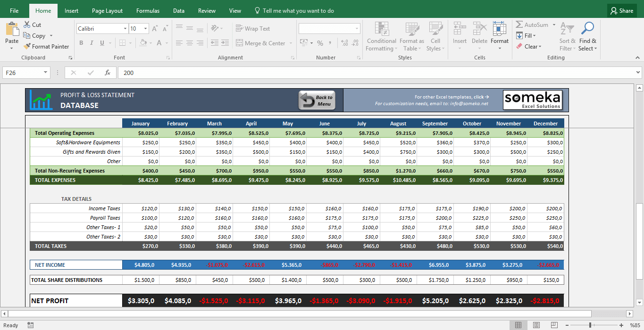644x330 pixels.
Task: Click the Share button
Action: [x=621, y=10]
